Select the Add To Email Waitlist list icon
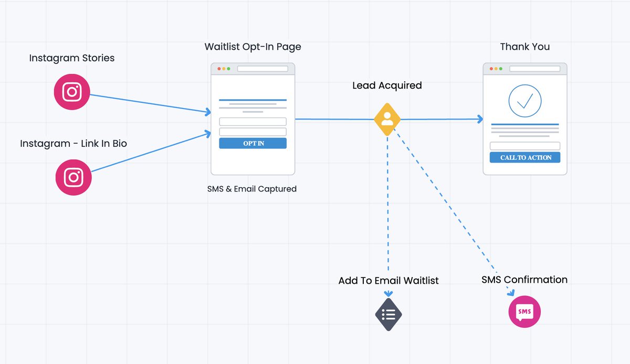 coord(388,315)
